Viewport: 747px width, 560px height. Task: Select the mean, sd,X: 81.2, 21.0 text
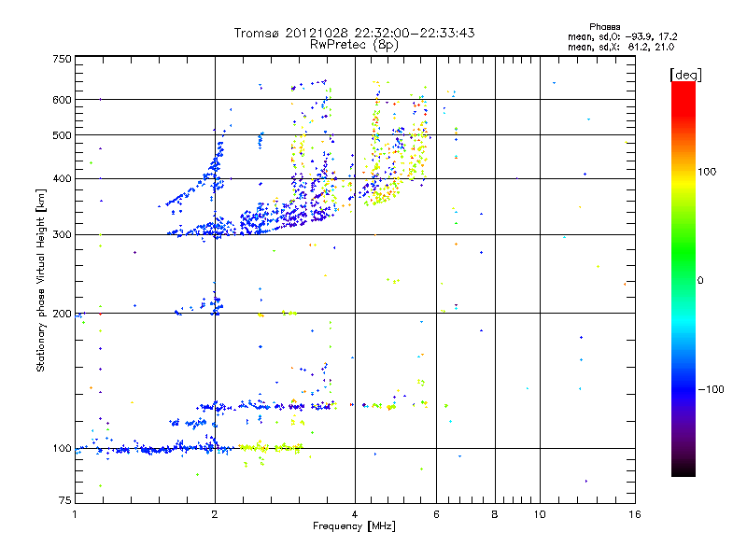tap(621, 47)
